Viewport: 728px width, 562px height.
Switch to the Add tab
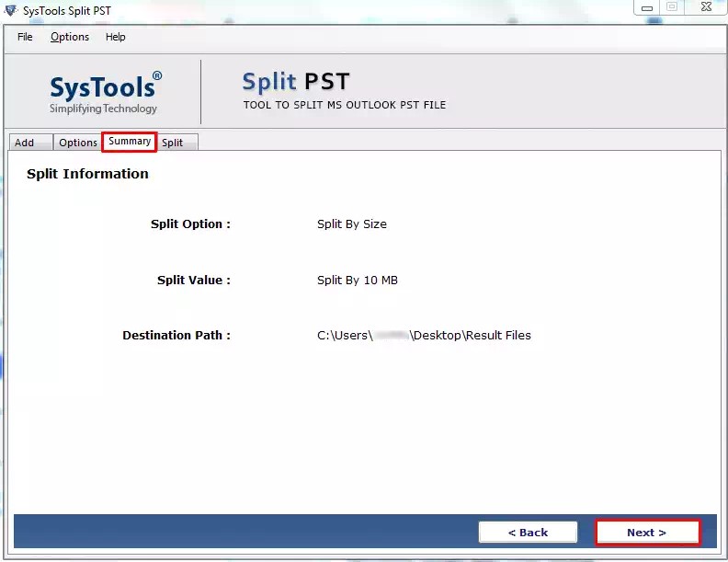[30, 143]
